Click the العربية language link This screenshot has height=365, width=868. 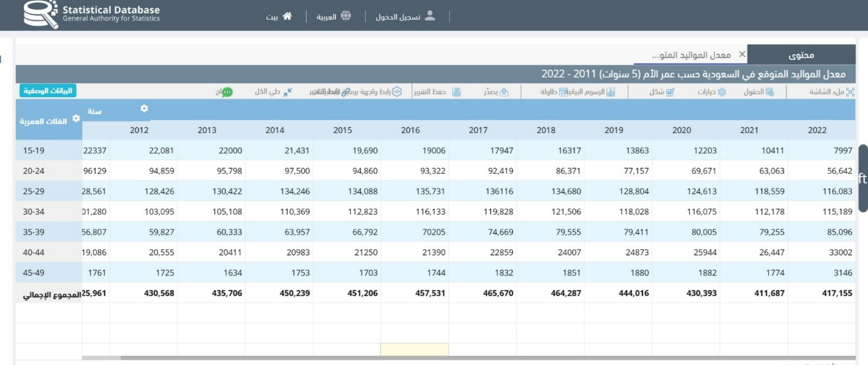[x=327, y=17]
